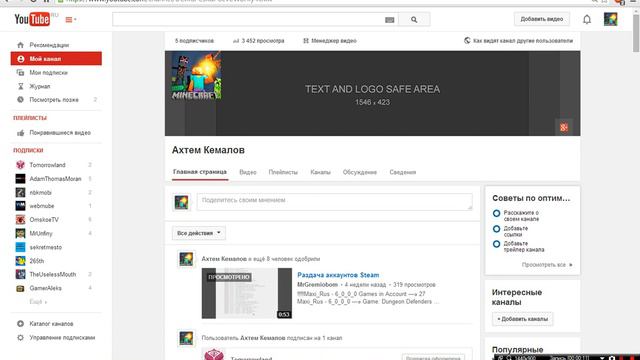Image resolution: width=640 pixels, height=360 pixels.
Task: Select Мой канал in the sidebar
Action: pos(56,58)
